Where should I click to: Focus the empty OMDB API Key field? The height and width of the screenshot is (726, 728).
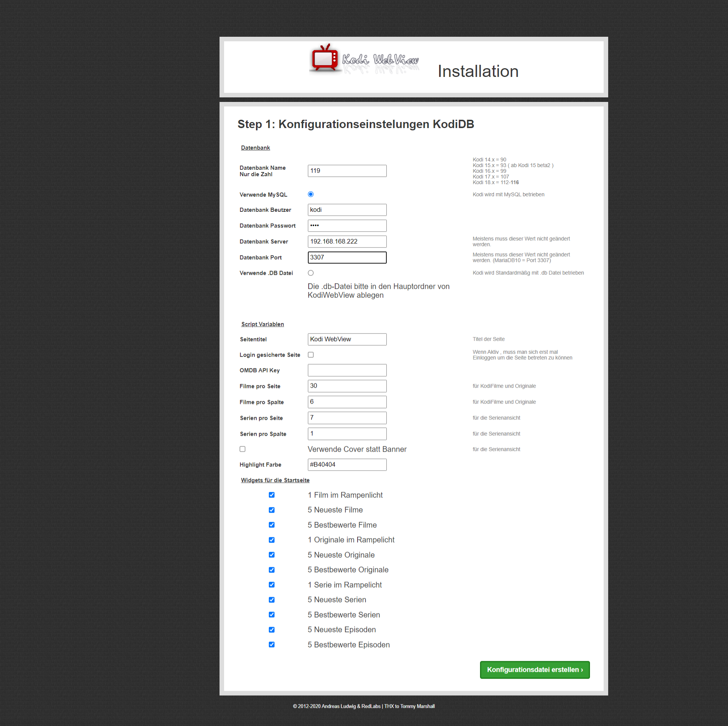[x=347, y=370]
